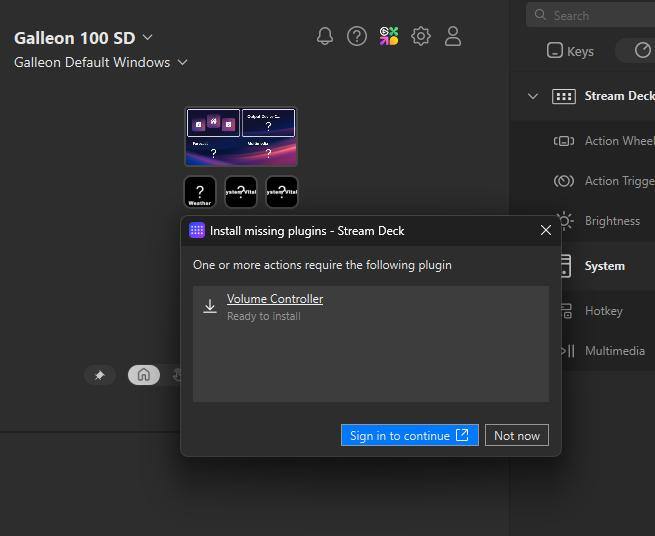Screen dimensions: 655x536
Task: Open the Volume Controller plugin link
Action: [275, 299]
